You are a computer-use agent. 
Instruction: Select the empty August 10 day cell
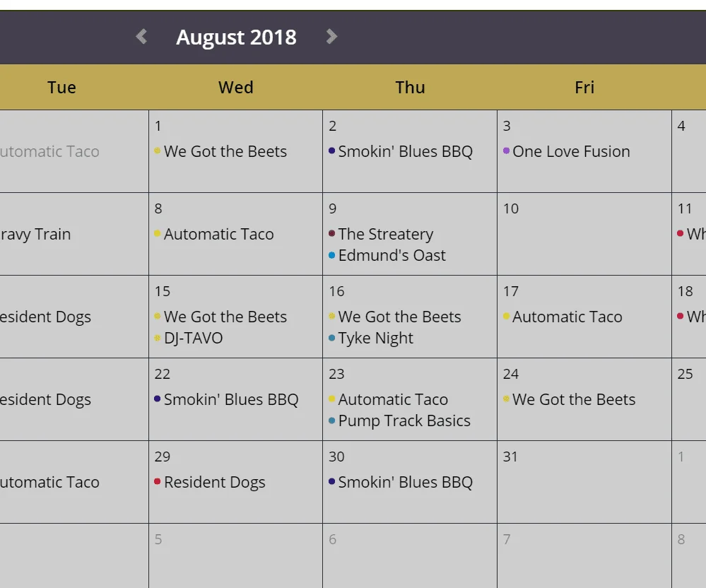[584, 234]
